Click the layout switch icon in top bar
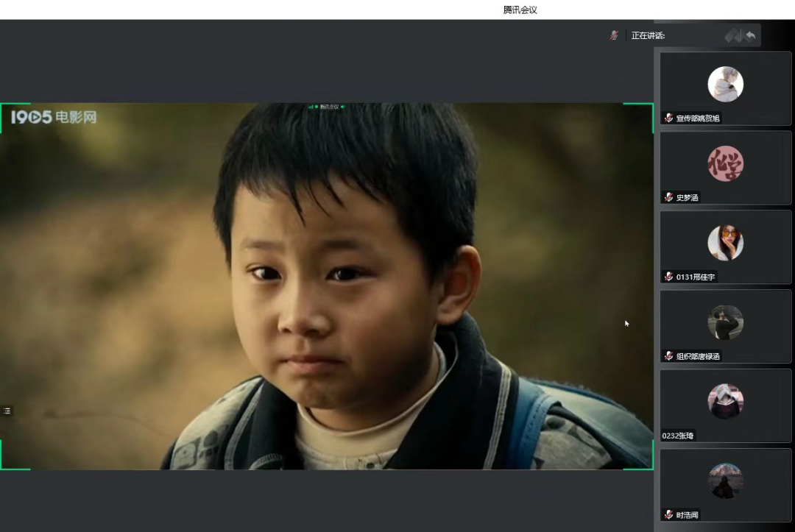The width and height of the screenshot is (795, 532). click(732, 35)
